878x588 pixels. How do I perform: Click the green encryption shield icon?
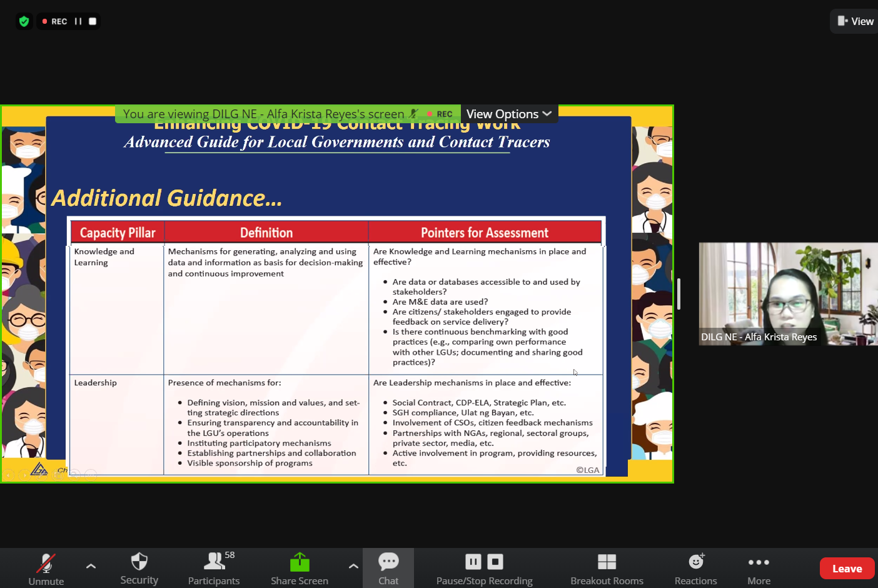pyautogui.click(x=24, y=21)
